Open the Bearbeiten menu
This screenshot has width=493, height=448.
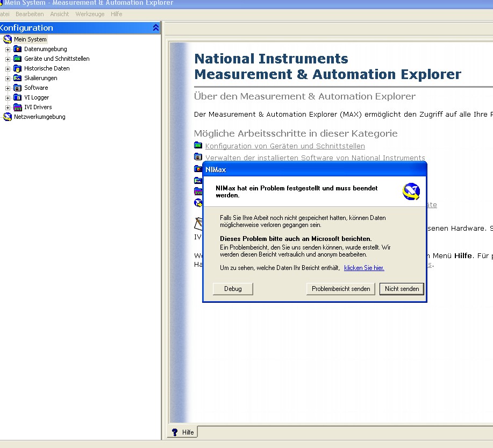(x=30, y=14)
